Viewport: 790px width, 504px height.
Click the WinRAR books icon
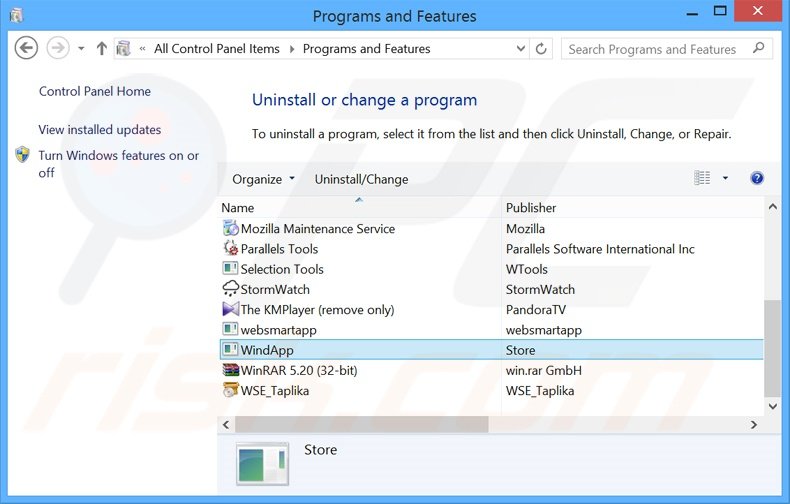coord(230,370)
